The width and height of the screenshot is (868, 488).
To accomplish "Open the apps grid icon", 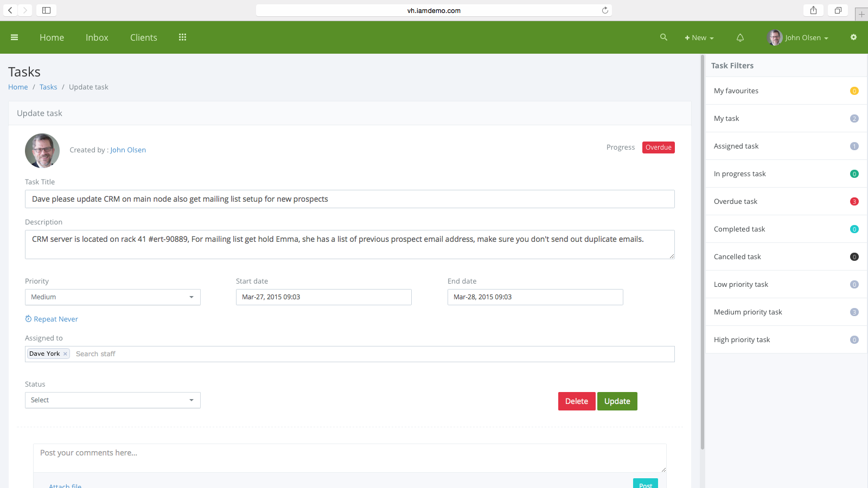I will [182, 37].
